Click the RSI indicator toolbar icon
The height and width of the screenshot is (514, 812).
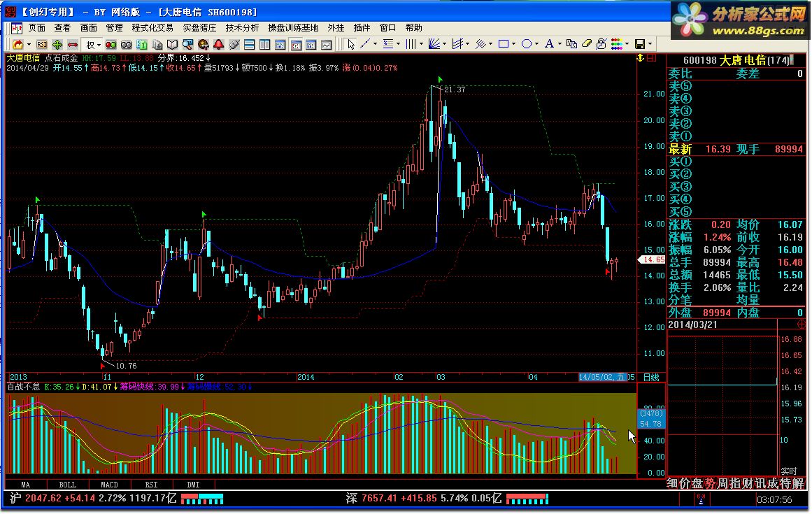point(42,45)
